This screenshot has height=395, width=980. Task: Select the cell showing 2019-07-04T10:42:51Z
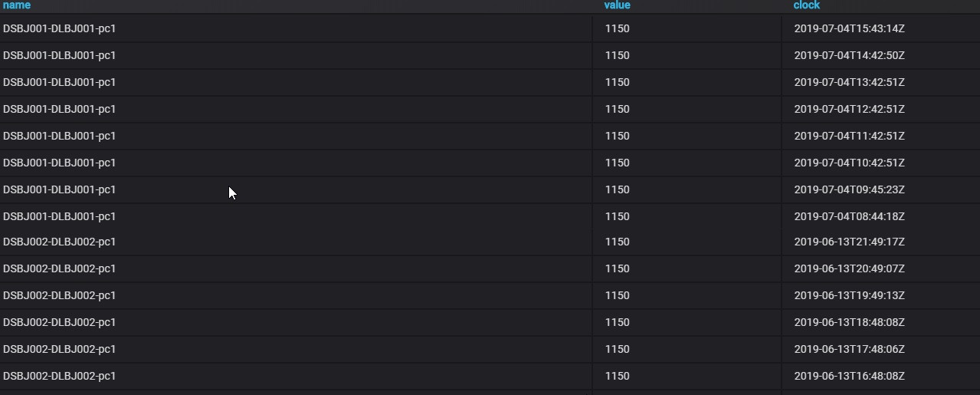pyautogui.click(x=849, y=163)
